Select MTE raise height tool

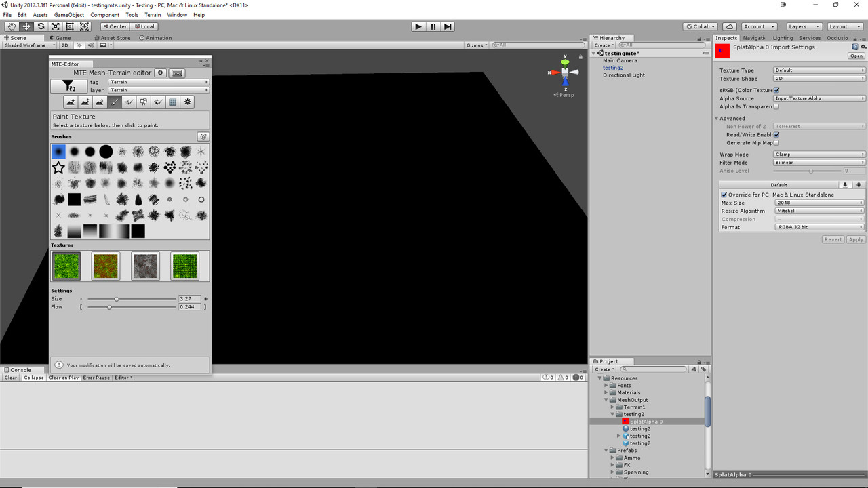(71, 102)
